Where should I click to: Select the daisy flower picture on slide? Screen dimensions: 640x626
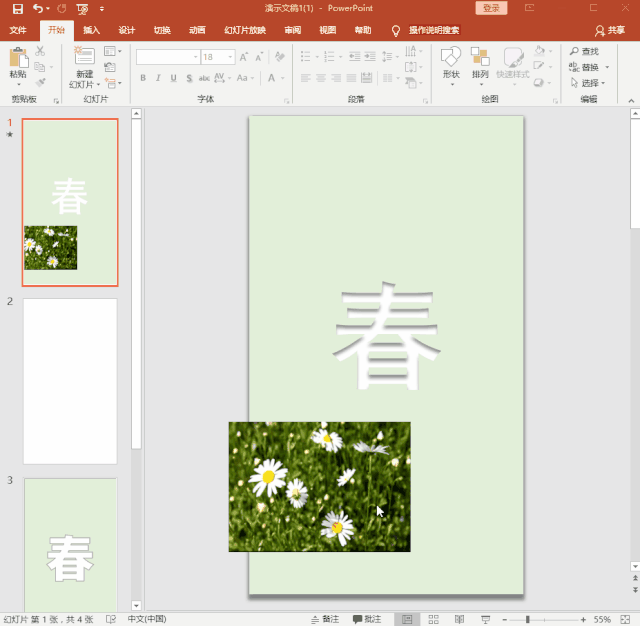tap(320, 487)
